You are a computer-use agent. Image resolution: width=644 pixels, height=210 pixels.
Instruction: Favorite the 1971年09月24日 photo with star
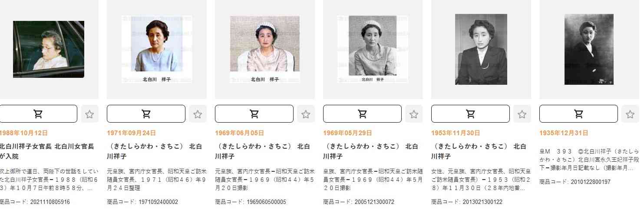(x=198, y=114)
